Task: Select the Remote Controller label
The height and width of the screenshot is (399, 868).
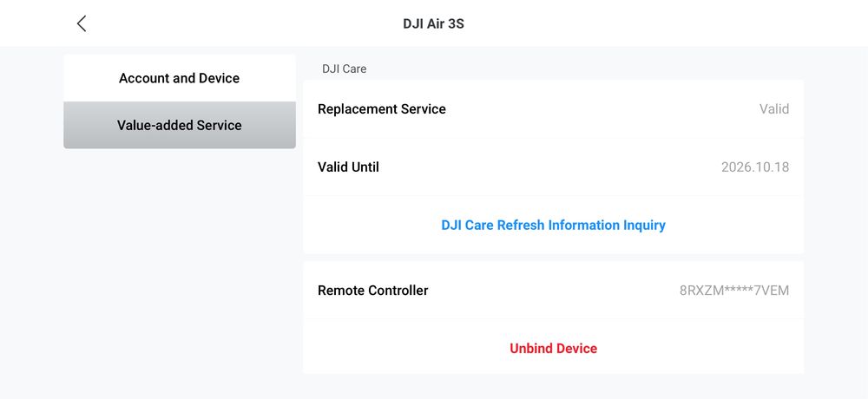Action: [372, 291]
